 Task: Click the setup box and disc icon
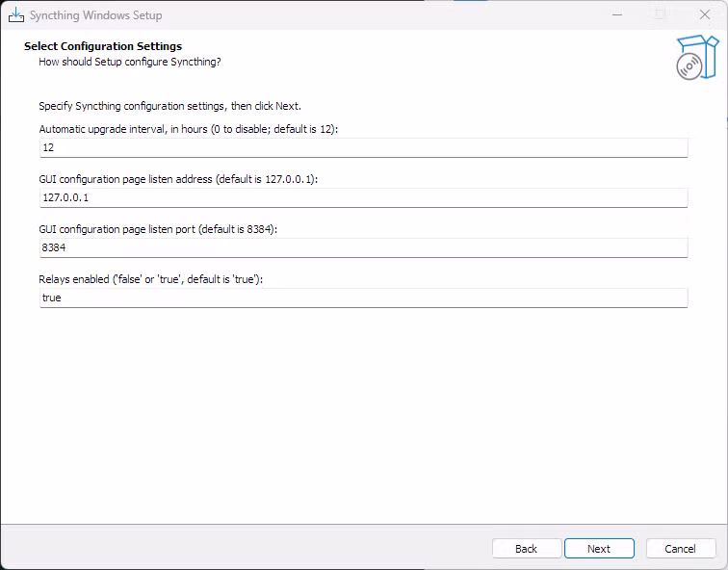click(697, 57)
